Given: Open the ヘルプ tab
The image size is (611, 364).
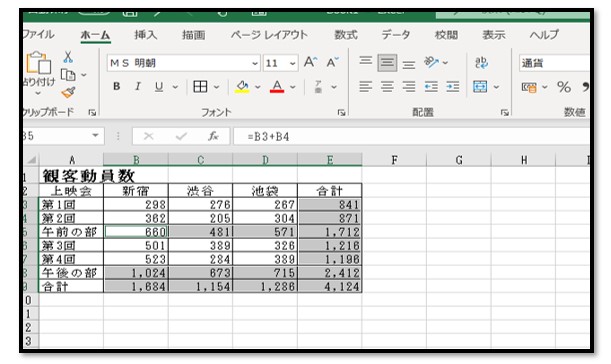Looking at the screenshot, I should click(x=544, y=35).
